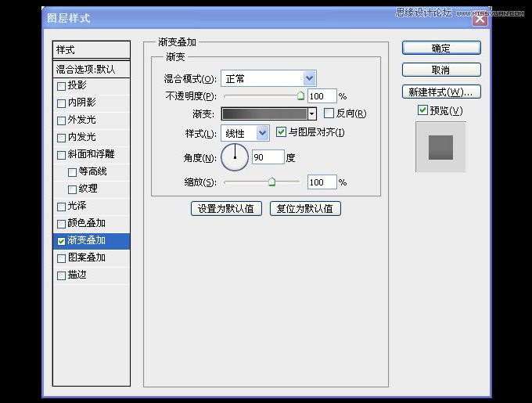The width and height of the screenshot is (532, 403).
Task: Select the 投影 list row label
Action: [x=77, y=85]
